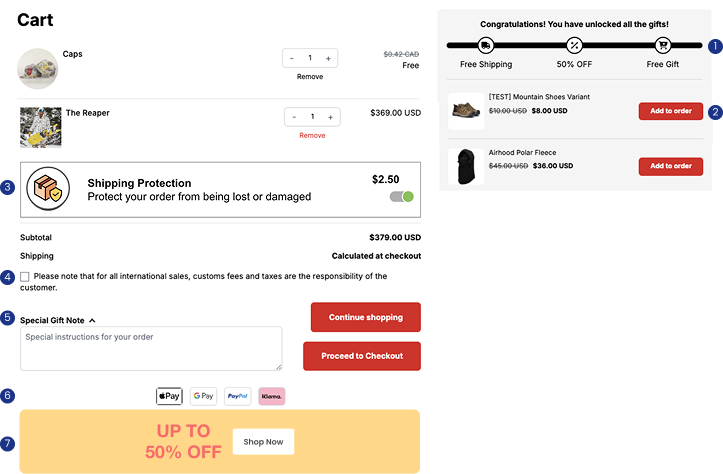Screen dimensions: 723x474
Task: Increase Caps quantity with plus button
Action: click(328, 59)
